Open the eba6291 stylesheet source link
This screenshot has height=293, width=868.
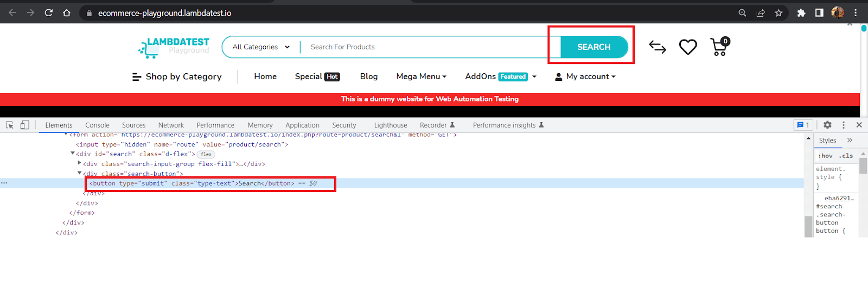[839, 198]
